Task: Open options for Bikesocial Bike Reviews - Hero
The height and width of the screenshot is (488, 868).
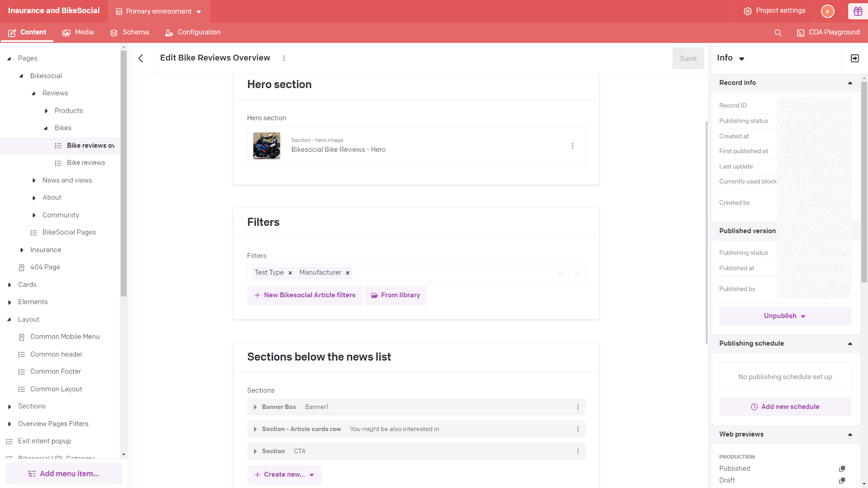Action: [572, 146]
